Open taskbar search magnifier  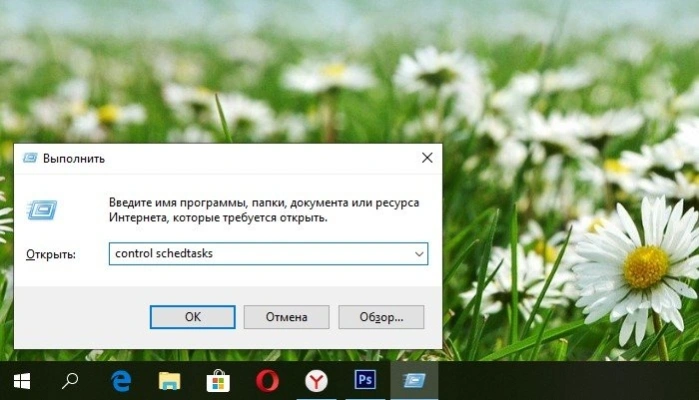[x=70, y=381]
